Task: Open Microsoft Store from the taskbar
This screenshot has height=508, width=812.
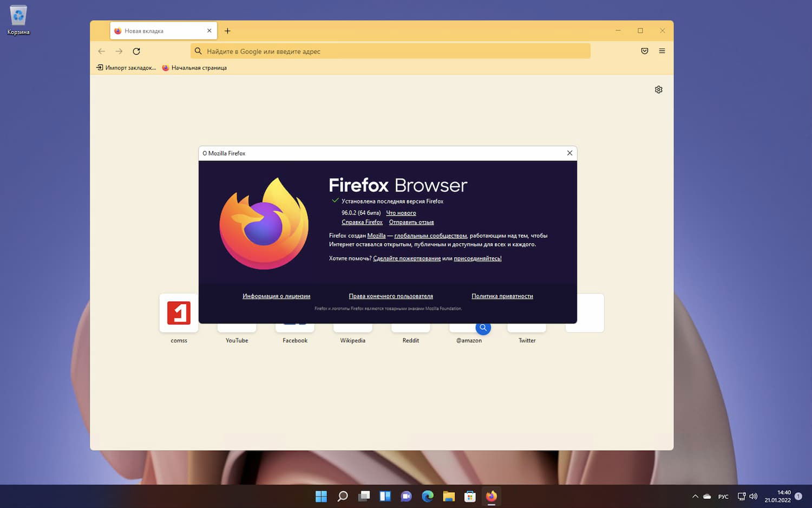Action: [x=470, y=496]
